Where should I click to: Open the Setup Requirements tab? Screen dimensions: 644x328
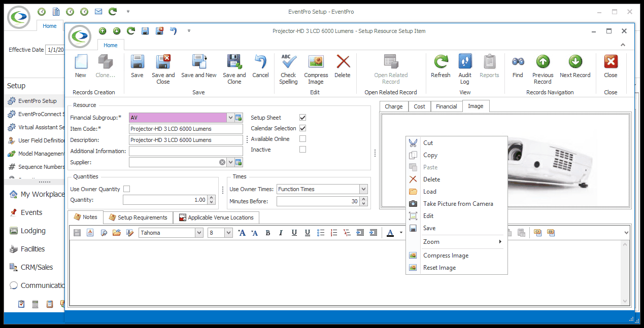point(138,217)
